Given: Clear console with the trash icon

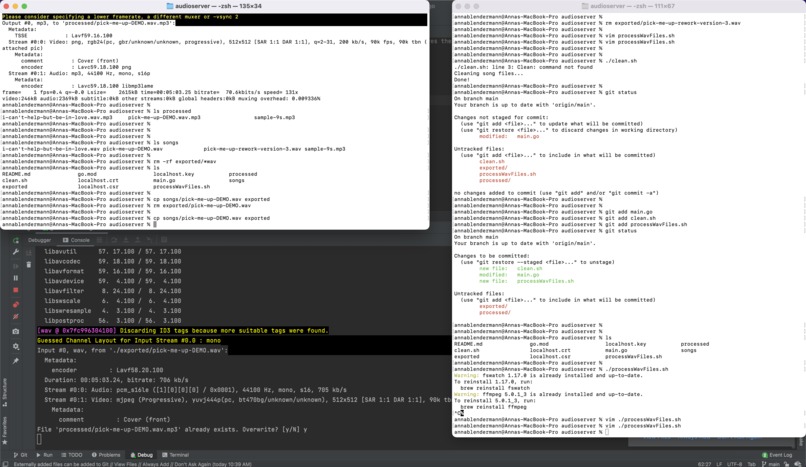Looking at the screenshot, I should click(x=29, y=265).
